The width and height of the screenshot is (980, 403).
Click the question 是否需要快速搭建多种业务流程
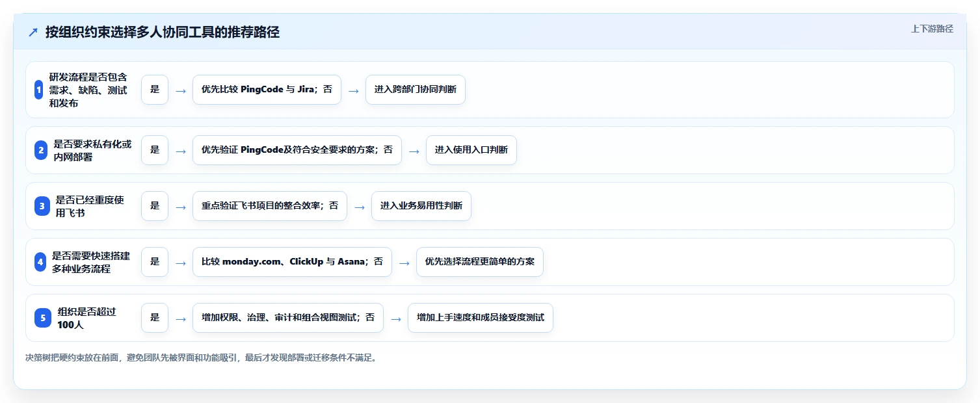tap(91, 262)
